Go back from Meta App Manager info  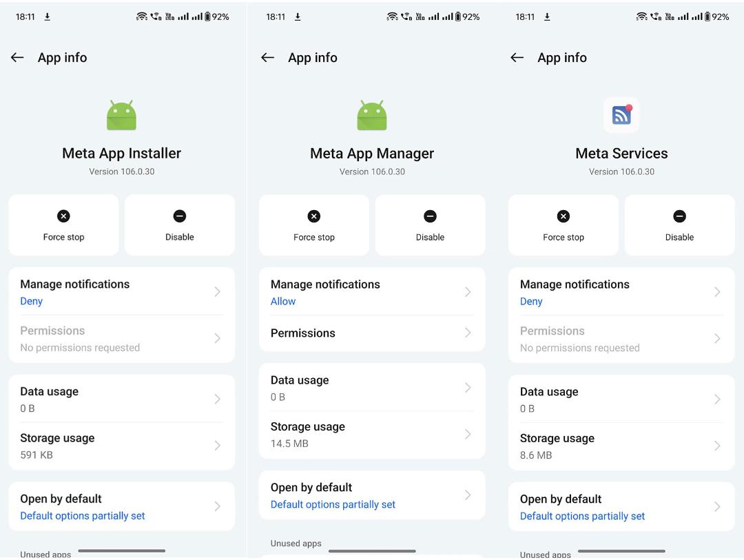pos(267,57)
